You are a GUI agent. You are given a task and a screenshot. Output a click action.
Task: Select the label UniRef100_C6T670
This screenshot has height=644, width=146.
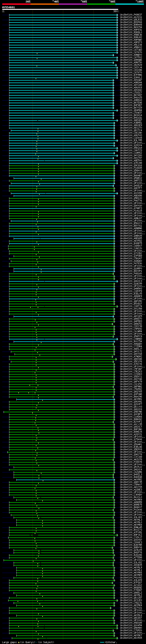click(x=131, y=53)
